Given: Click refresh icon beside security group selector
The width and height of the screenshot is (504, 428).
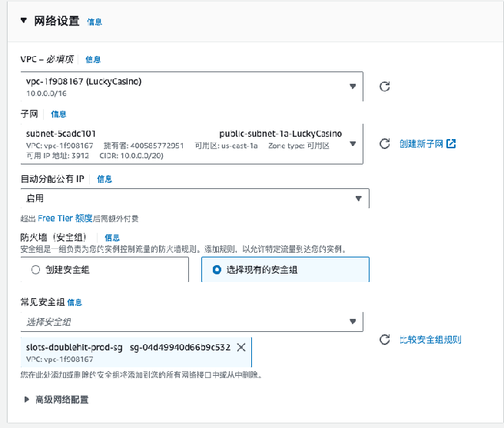Looking at the screenshot, I should [x=385, y=340].
